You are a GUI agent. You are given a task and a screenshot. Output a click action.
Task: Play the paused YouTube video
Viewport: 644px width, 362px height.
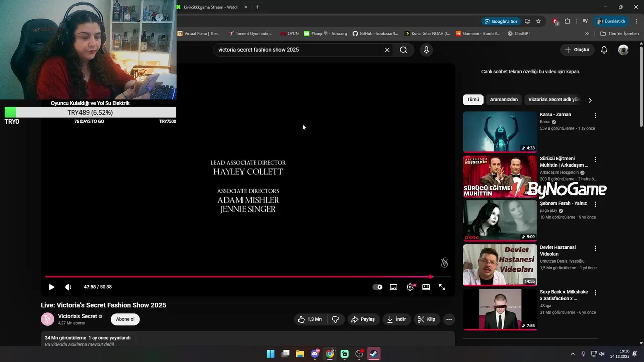[x=51, y=287]
